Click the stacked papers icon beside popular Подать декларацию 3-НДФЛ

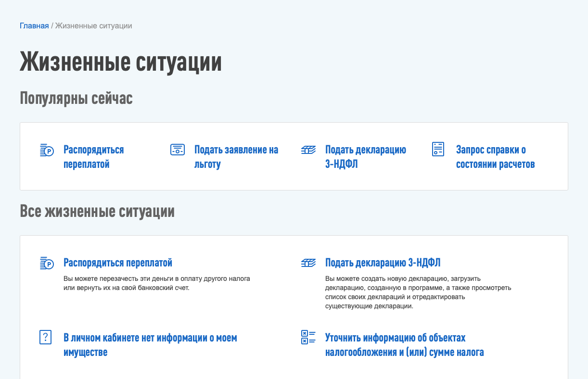[x=308, y=150]
